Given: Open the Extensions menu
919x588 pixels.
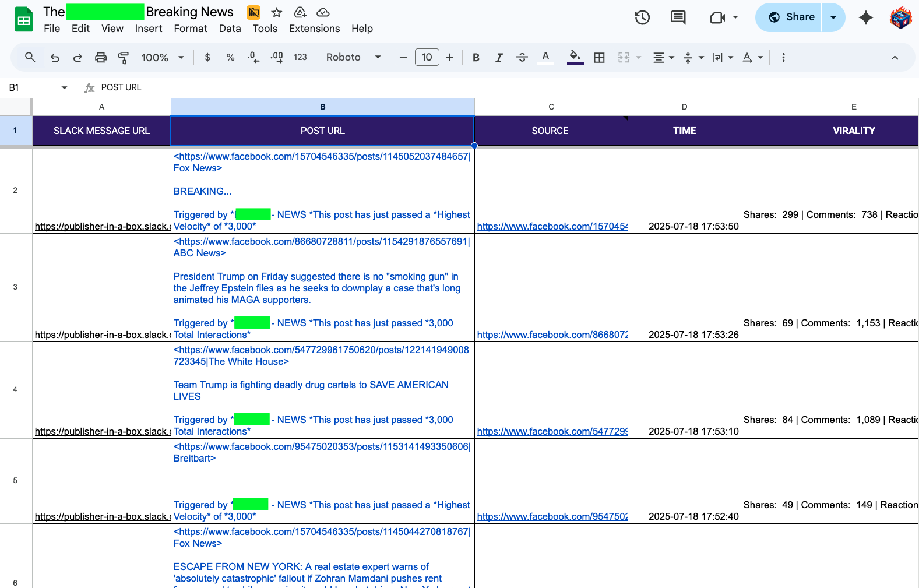Looking at the screenshot, I should pos(315,29).
